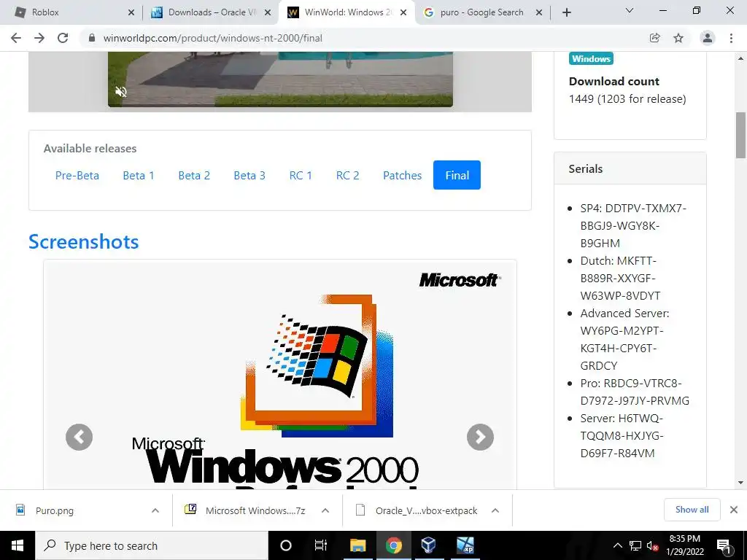
Task: Close the Downloads Oracle tab
Action: pyautogui.click(x=268, y=12)
